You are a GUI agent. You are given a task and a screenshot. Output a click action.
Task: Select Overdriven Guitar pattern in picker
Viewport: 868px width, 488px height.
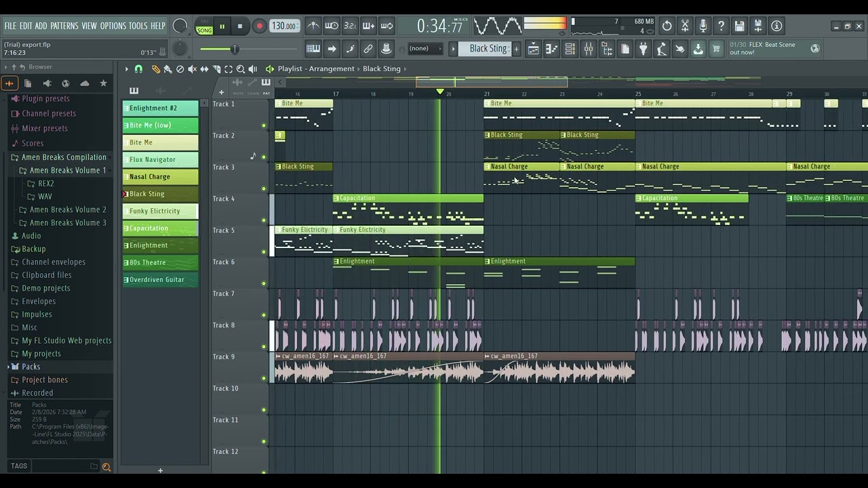pyautogui.click(x=160, y=279)
